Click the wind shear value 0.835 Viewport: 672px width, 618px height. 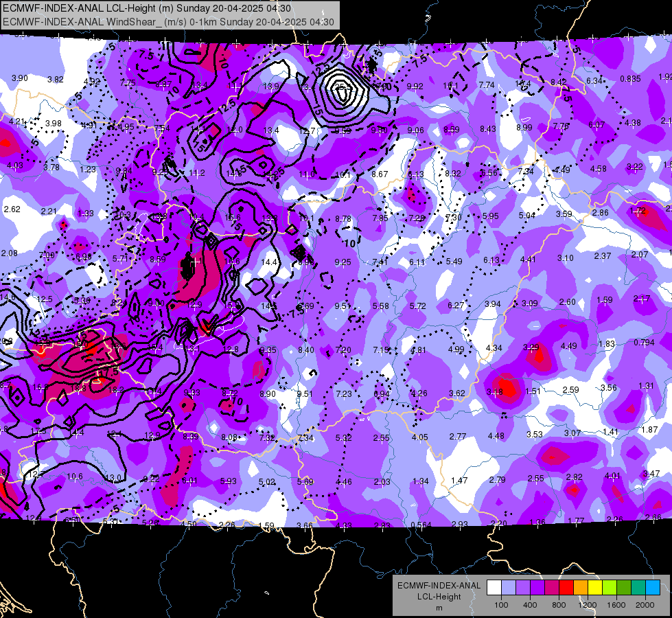[x=630, y=79]
